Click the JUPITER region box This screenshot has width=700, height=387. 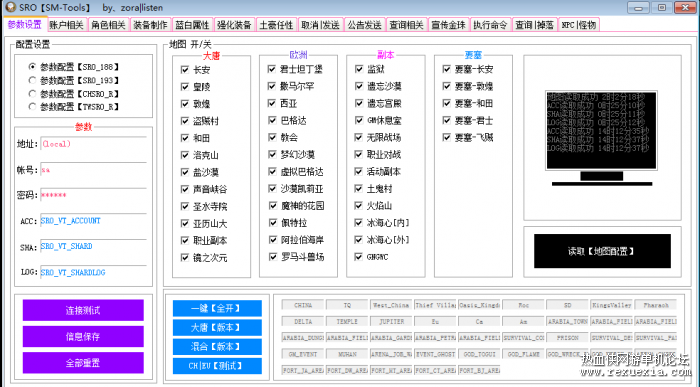(391, 321)
